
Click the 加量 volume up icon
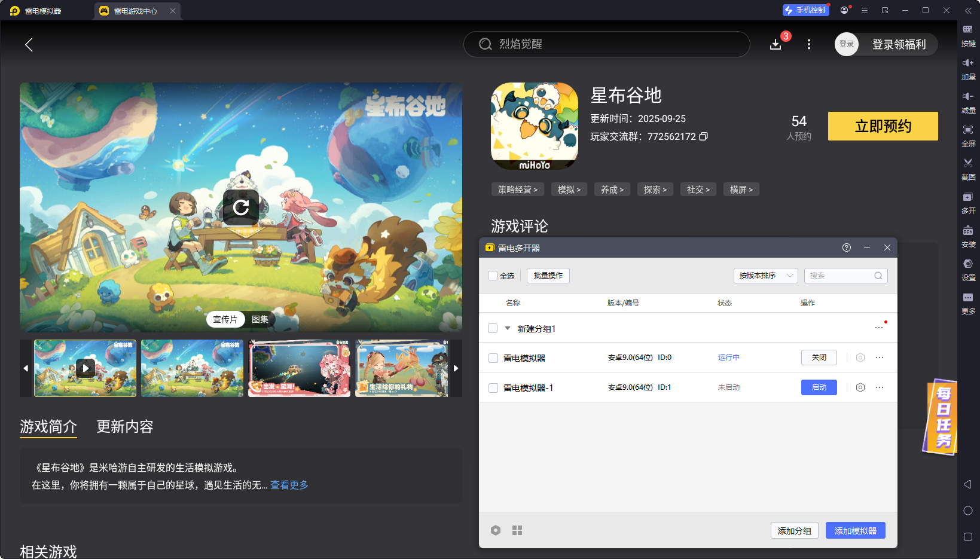[x=968, y=69]
